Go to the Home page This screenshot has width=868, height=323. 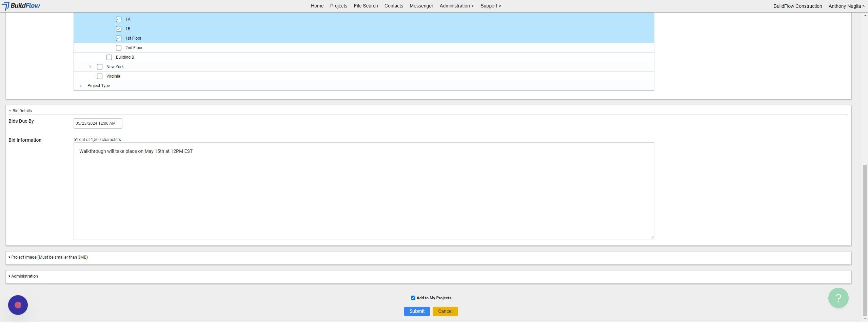tap(317, 6)
